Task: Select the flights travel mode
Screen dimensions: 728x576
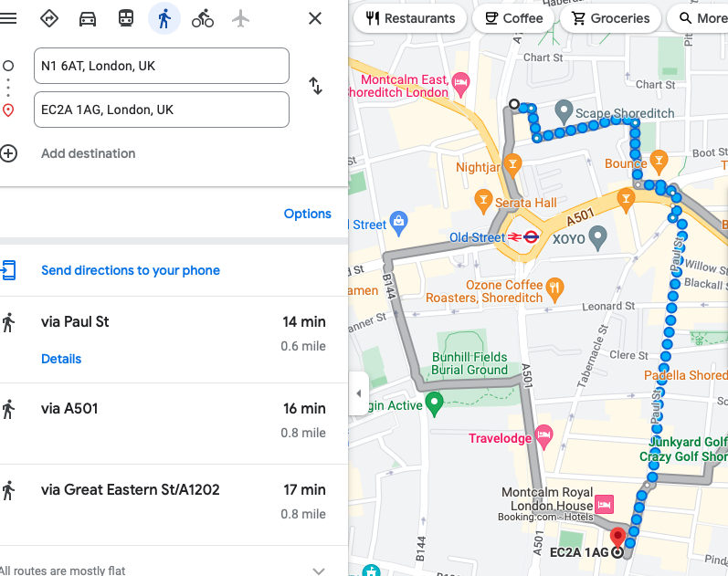Action: pyautogui.click(x=240, y=19)
